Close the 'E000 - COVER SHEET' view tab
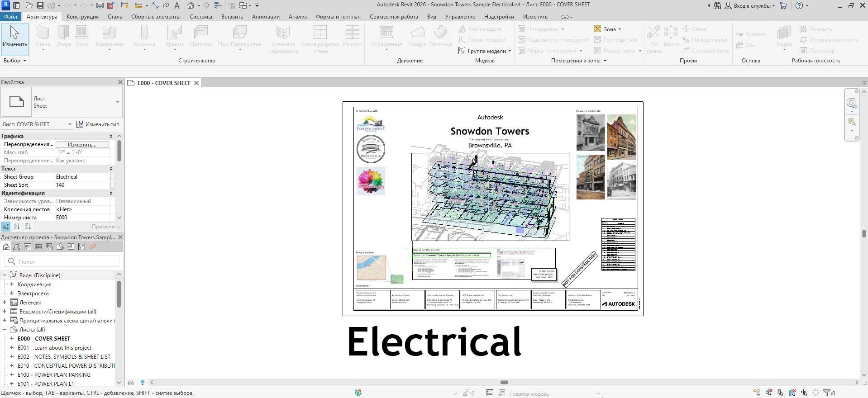The image size is (868, 398). (196, 83)
